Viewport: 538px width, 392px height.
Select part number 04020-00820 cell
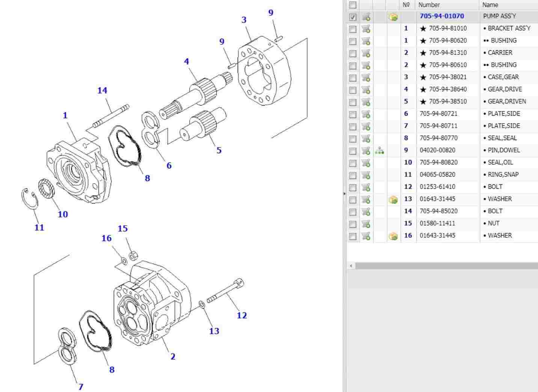pos(437,150)
